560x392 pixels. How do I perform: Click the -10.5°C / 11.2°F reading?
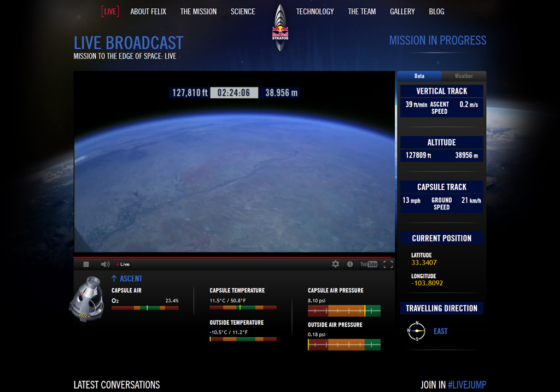click(x=229, y=332)
